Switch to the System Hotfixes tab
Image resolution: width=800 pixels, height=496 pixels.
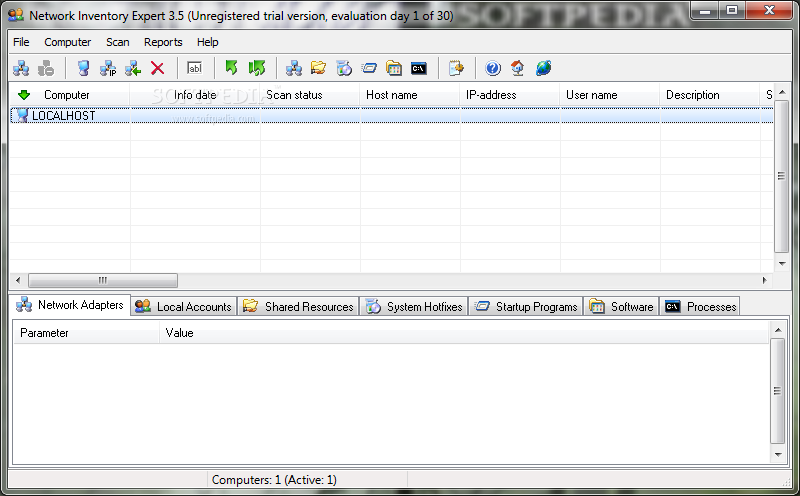click(414, 307)
